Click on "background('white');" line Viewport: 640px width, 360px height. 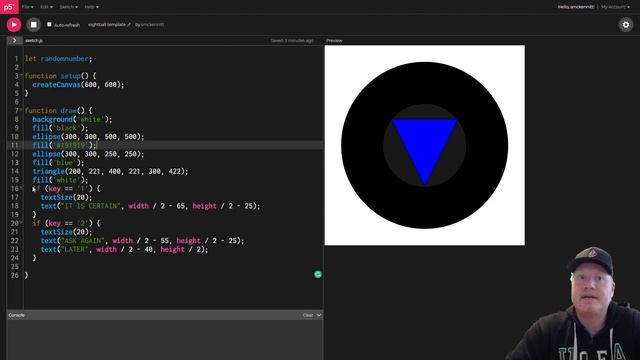(x=72, y=119)
